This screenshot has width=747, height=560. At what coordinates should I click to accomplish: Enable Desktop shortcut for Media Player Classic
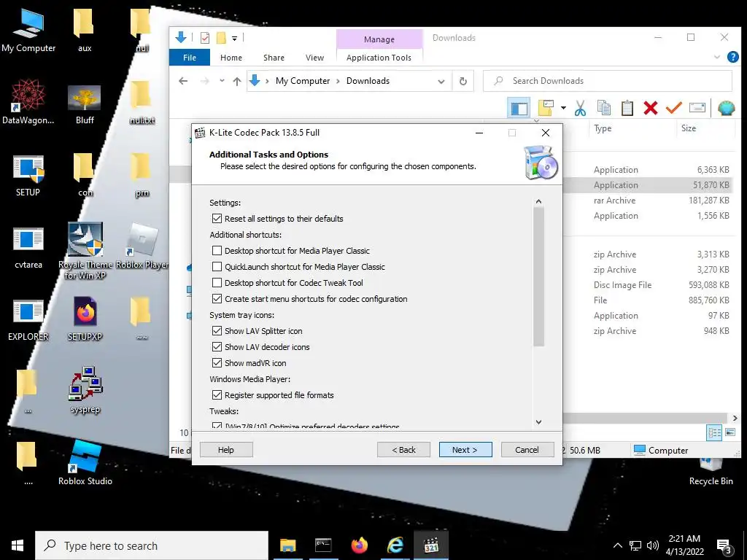click(217, 251)
